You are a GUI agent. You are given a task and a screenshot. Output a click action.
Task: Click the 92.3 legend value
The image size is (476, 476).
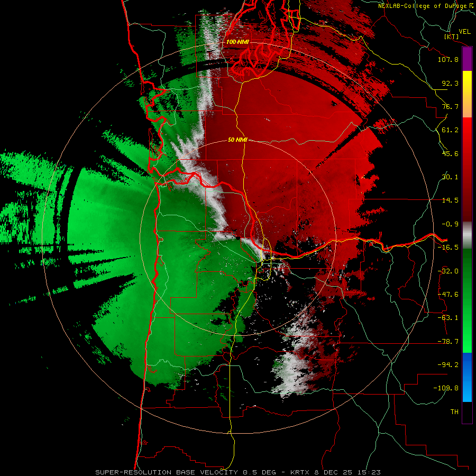[x=450, y=83]
